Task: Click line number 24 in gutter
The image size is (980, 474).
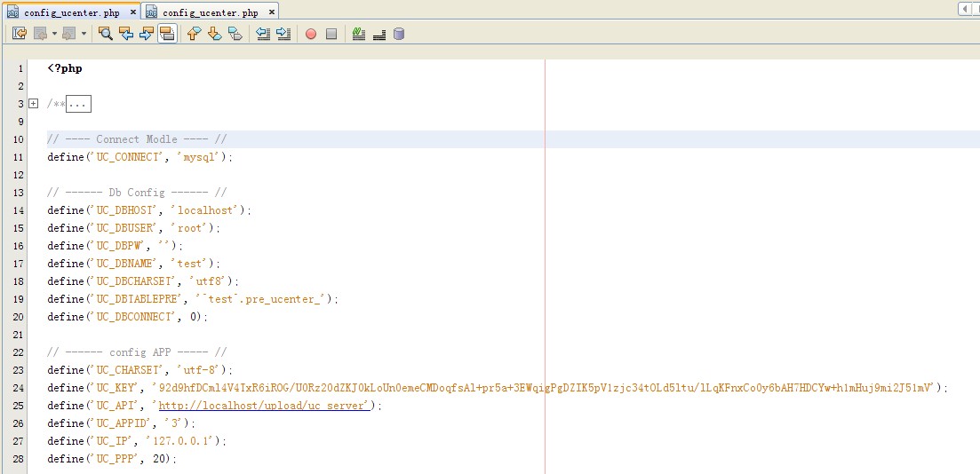Action: [18, 388]
